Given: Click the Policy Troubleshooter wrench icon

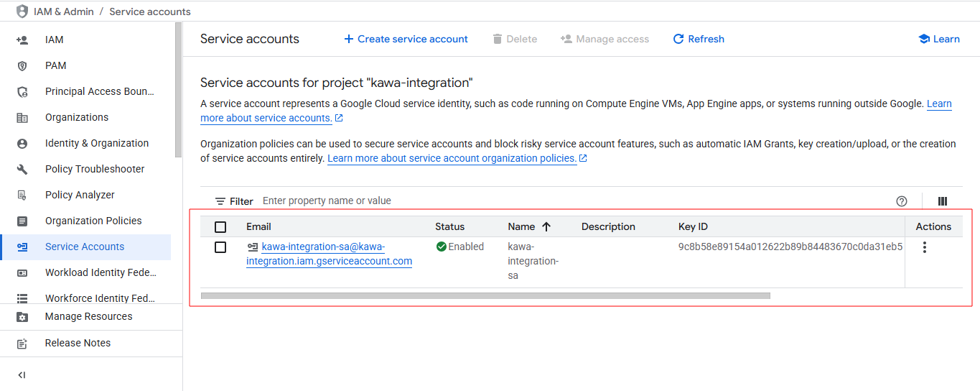Looking at the screenshot, I should point(22,169).
